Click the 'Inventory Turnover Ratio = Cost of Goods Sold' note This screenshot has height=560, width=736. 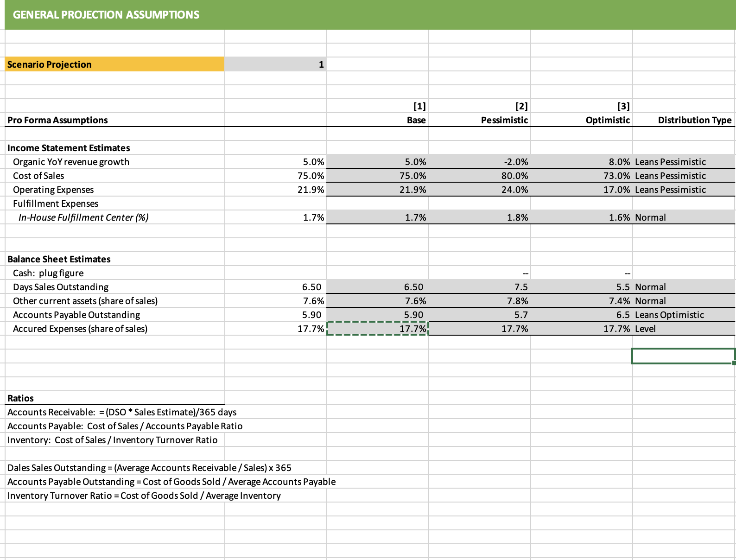[144, 496]
